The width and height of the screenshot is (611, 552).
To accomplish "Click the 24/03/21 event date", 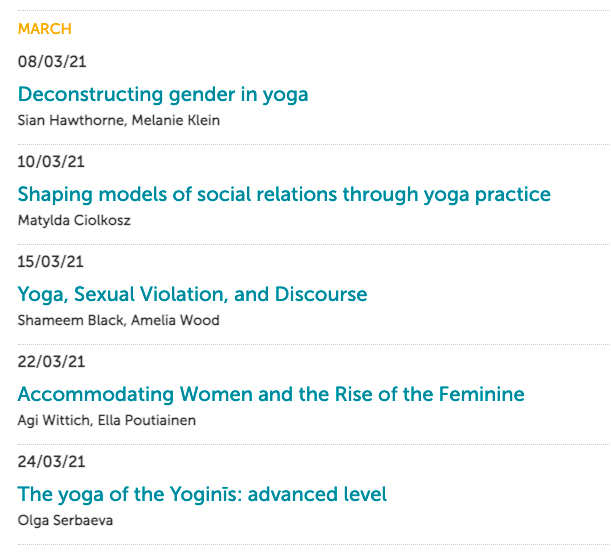I will pyautogui.click(x=51, y=462).
